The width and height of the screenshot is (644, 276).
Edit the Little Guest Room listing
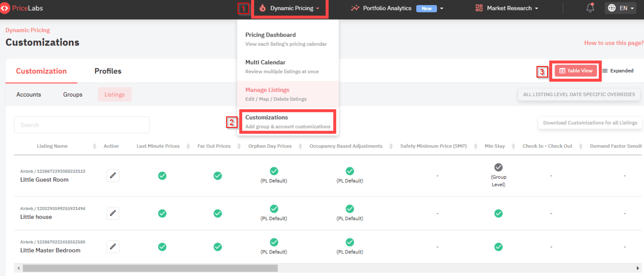pyautogui.click(x=113, y=175)
